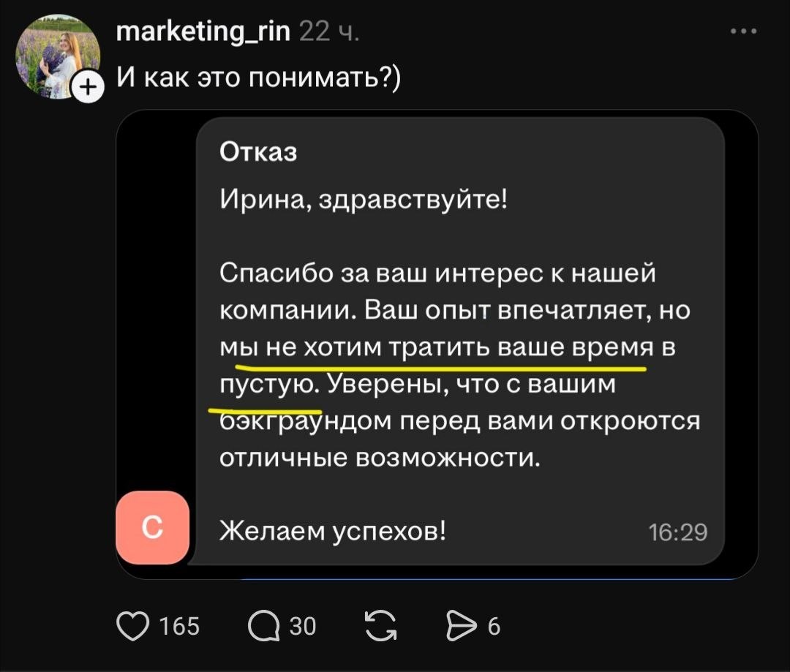790x672 pixels.
Task: Repost using the circular arrows icon
Action: 380,625
